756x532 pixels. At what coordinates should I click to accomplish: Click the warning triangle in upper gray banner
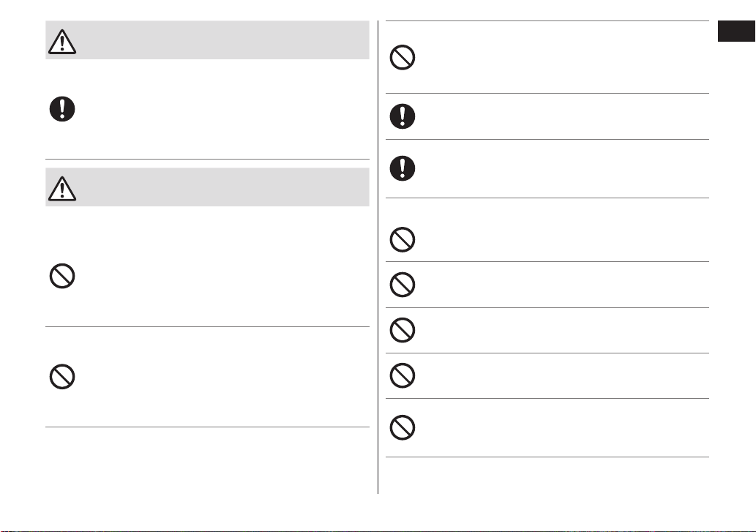tap(62, 42)
